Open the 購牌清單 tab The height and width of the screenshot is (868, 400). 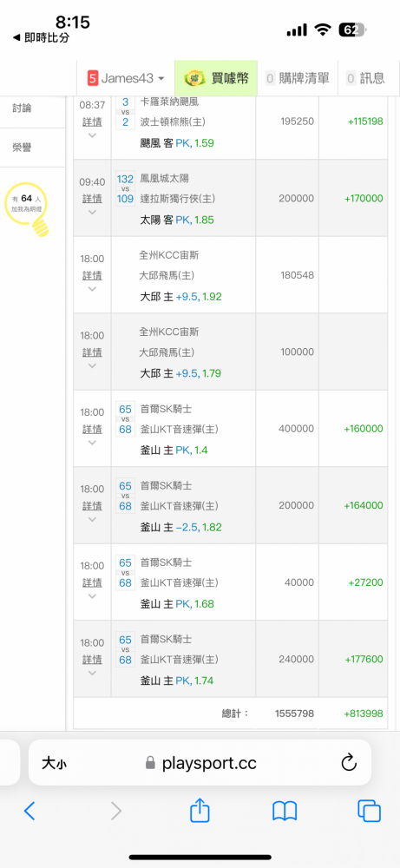[298, 78]
